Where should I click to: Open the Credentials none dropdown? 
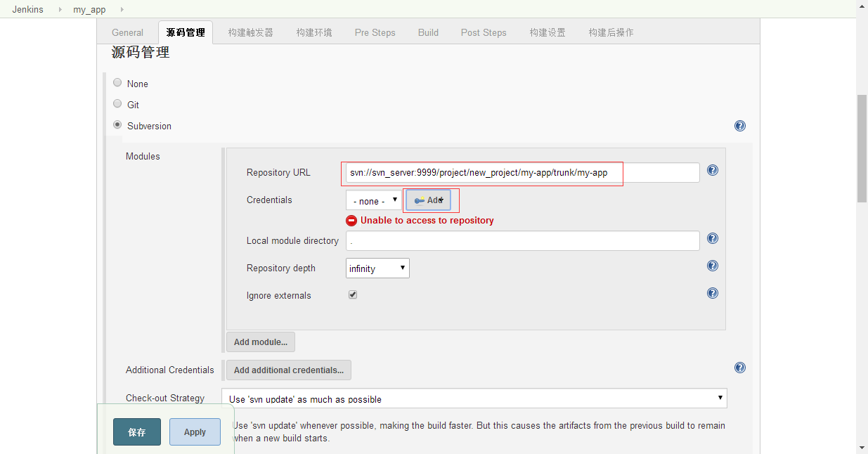(373, 200)
